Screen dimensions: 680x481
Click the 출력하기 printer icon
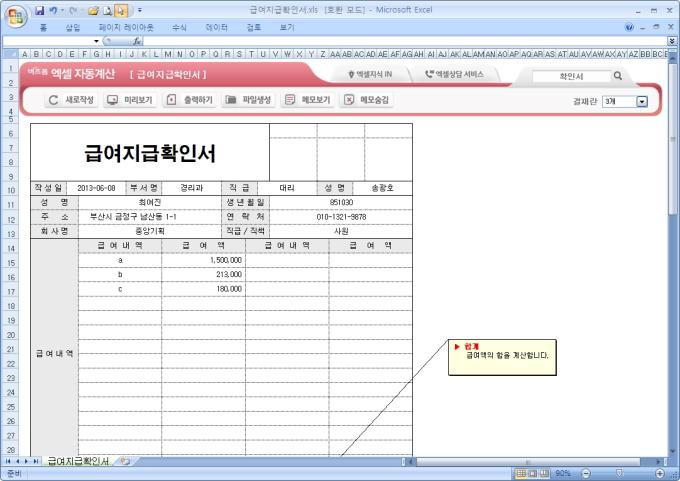tap(171, 100)
